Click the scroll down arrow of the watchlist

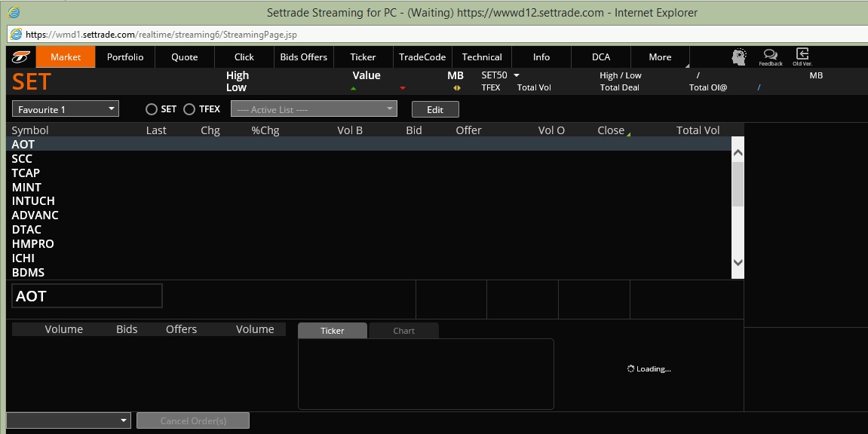tap(738, 263)
